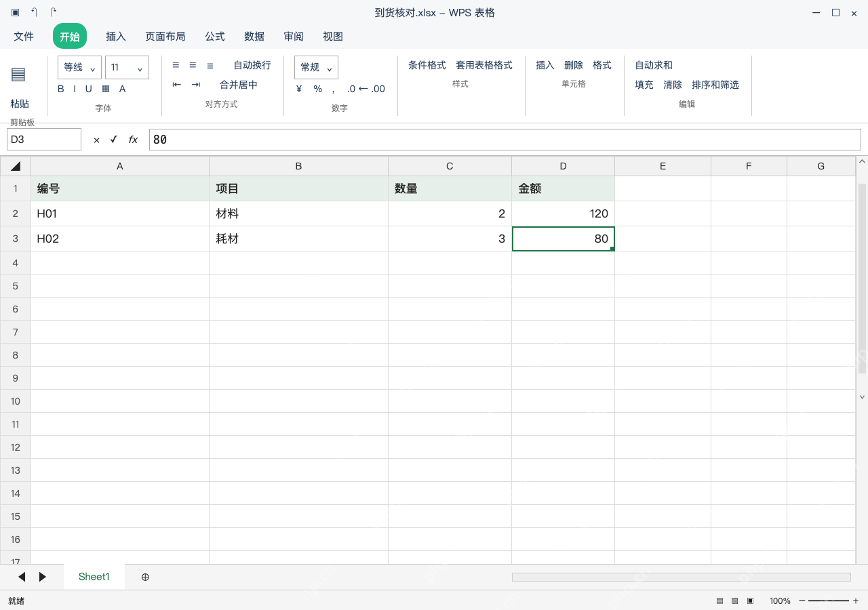868x610 pixels.
Task: Go to the previous sheet with the left arrow
Action: (x=22, y=577)
